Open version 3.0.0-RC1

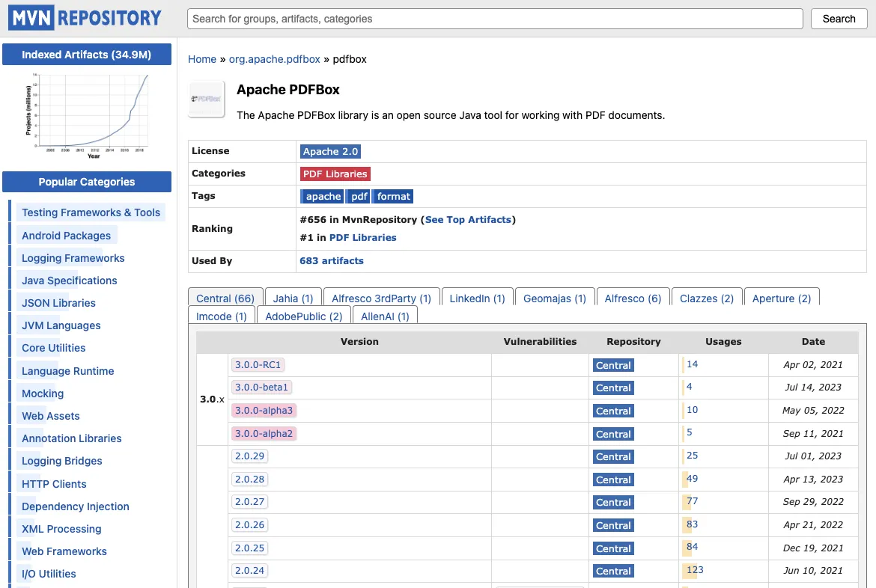click(x=258, y=365)
